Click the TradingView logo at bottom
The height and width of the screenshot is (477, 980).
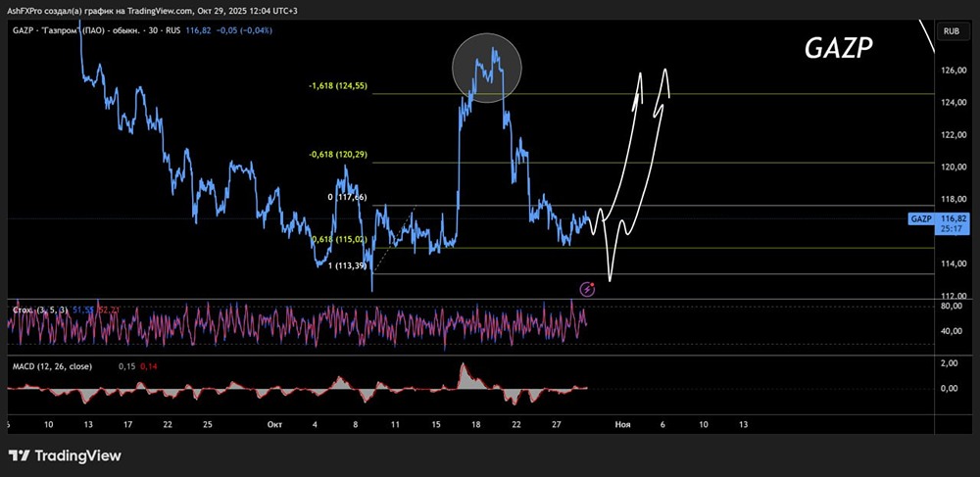pyautogui.click(x=65, y=455)
